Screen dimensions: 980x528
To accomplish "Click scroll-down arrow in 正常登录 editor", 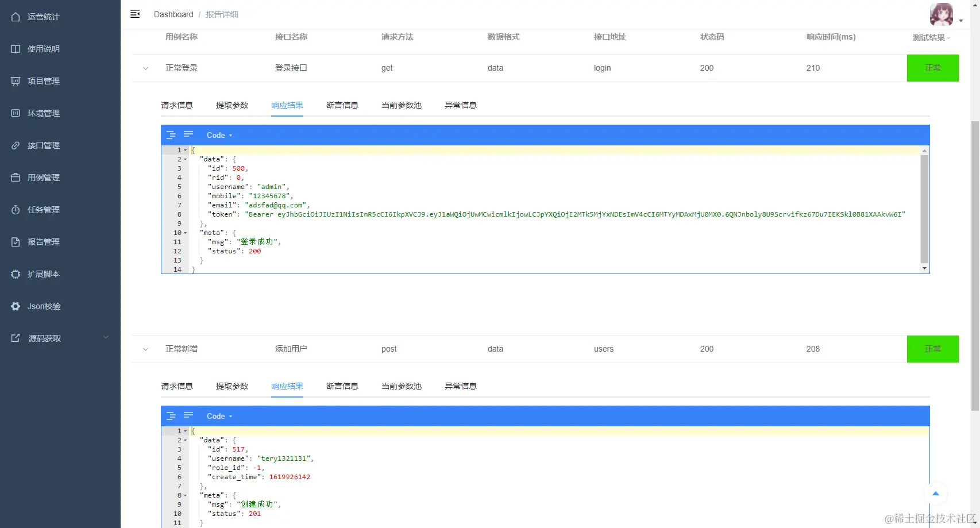I will (924, 268).
